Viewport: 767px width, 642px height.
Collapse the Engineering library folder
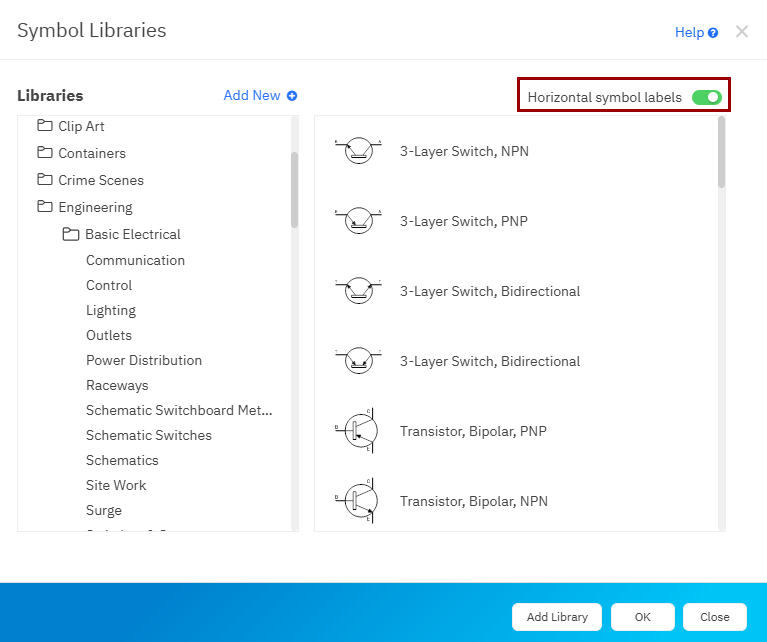(44, 207)
